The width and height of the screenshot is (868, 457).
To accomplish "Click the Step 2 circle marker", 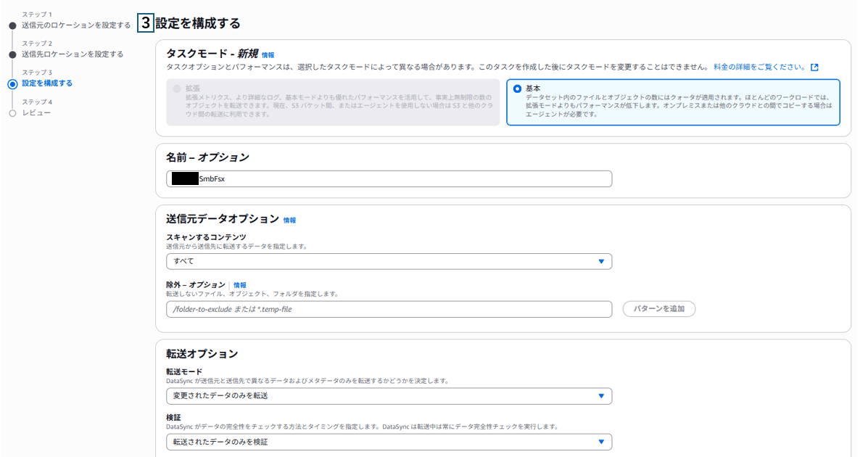I will [12, 54].
